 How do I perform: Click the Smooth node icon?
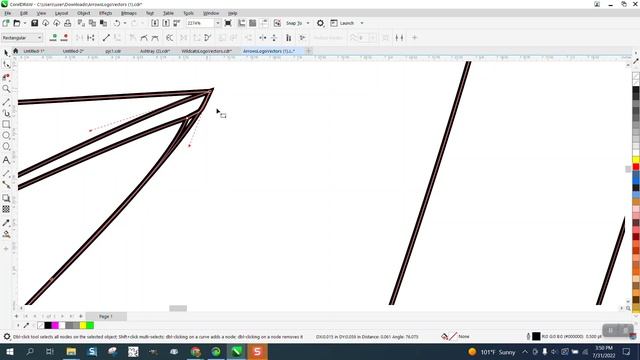tap(144, 38)
